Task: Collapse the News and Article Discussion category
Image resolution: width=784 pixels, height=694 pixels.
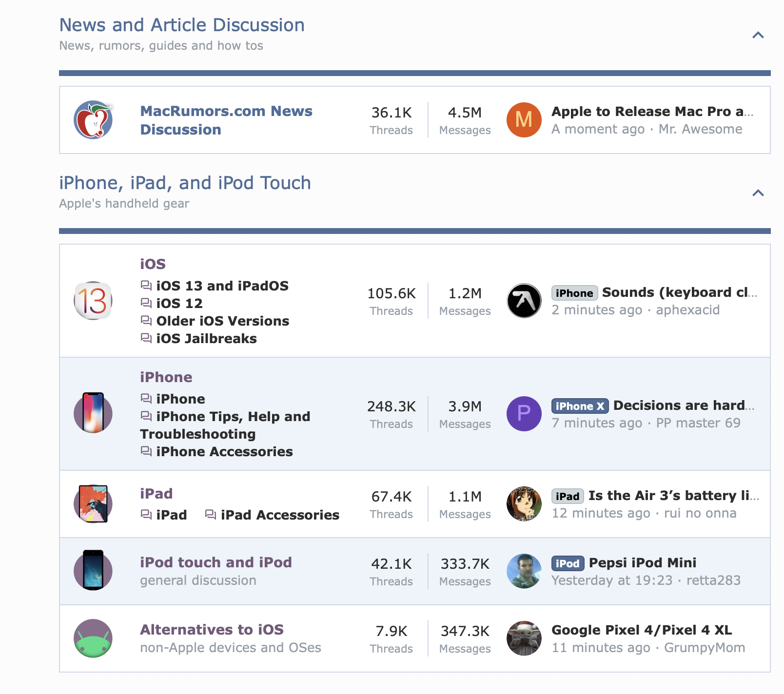Action: click(x=758, y=35)
